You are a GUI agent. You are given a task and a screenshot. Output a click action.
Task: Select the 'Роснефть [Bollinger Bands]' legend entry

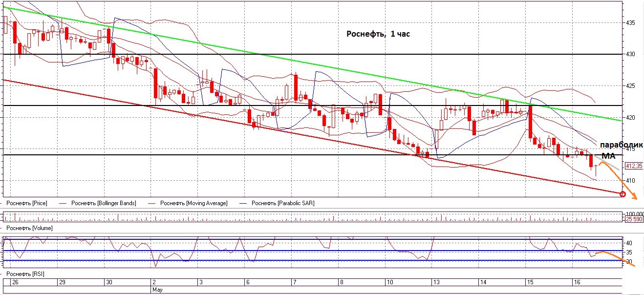point(104,203)
